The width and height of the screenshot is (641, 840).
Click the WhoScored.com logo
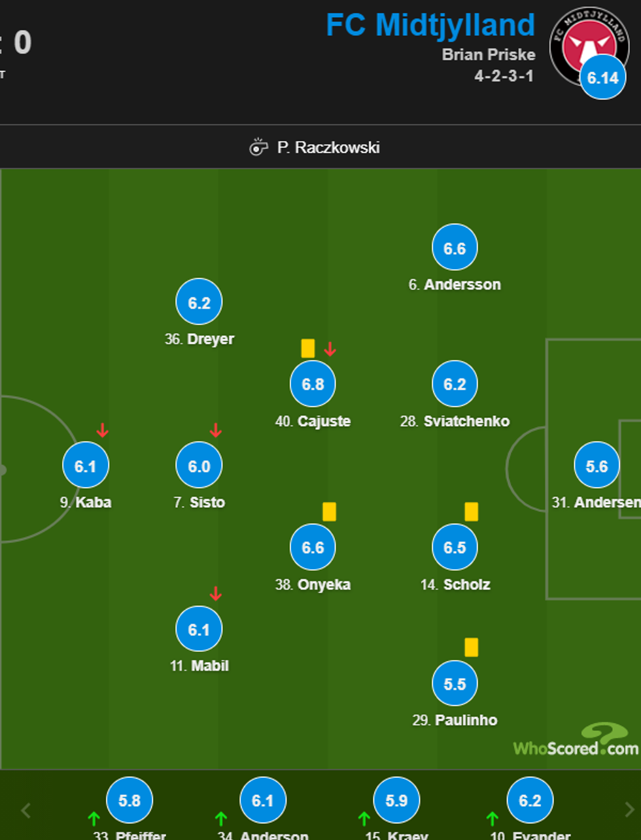click(x=576, y=741)
